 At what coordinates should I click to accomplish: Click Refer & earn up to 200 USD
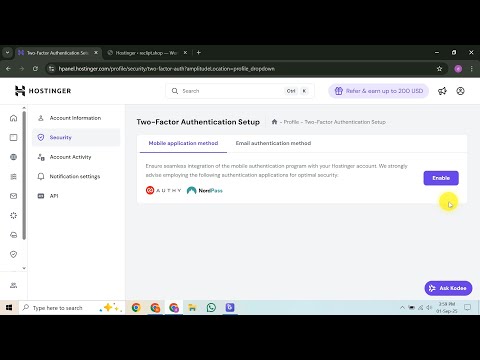click(x=379, y=91)
